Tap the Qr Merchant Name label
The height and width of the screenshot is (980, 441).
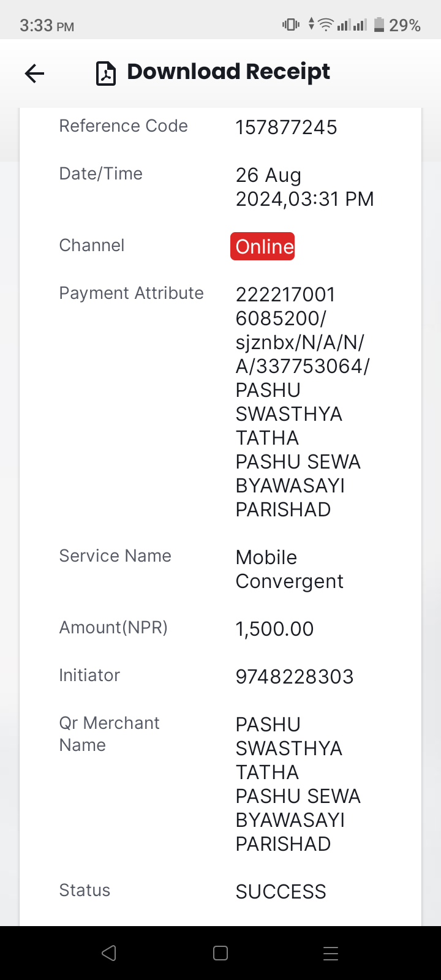click(x=109, y=734)
